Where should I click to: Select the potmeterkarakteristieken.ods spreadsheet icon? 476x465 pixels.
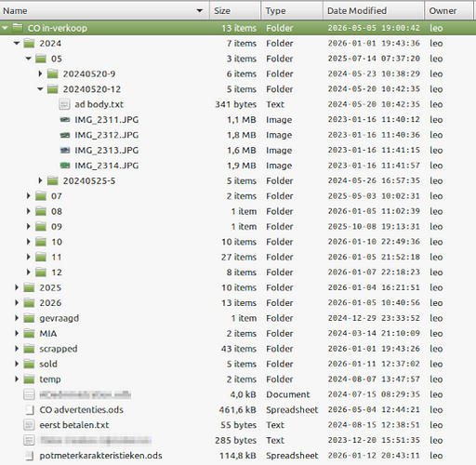click(x=29, y=456)
